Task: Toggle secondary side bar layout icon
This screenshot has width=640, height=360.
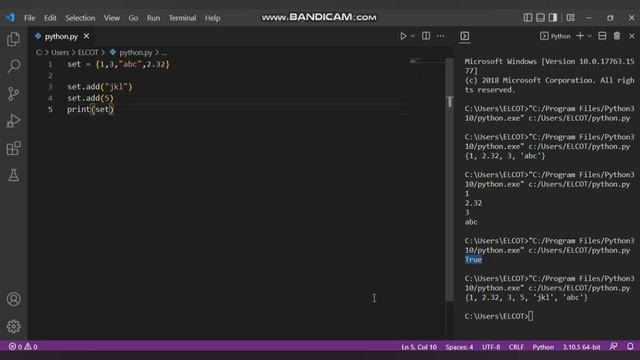Action: [x=553, y=18]
